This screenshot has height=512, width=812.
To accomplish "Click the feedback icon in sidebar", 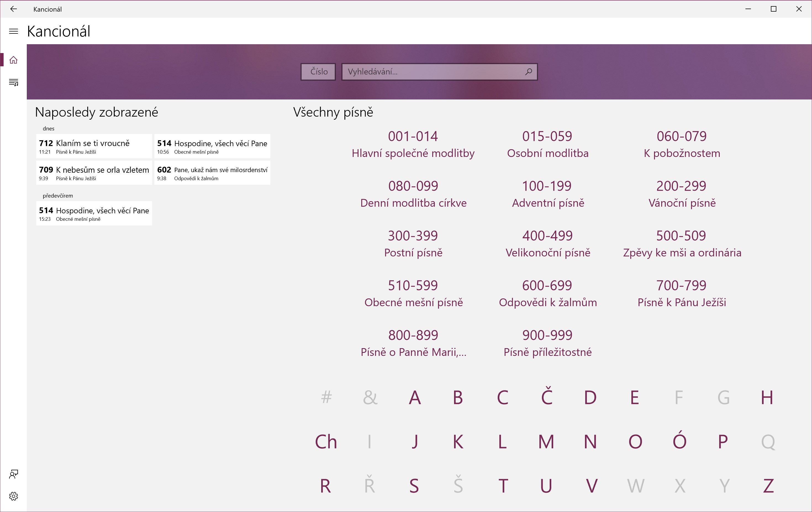I will [x=14, y=474].
